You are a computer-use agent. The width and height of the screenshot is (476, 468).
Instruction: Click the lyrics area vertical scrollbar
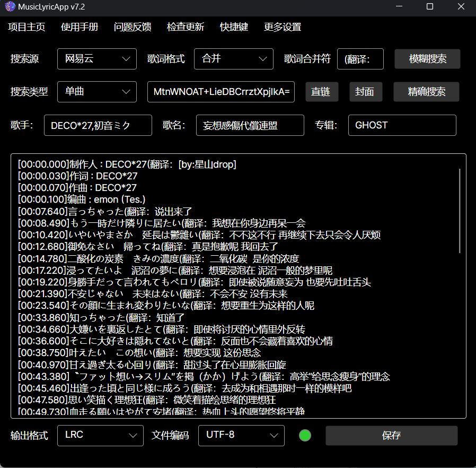(x=460, y=211)
